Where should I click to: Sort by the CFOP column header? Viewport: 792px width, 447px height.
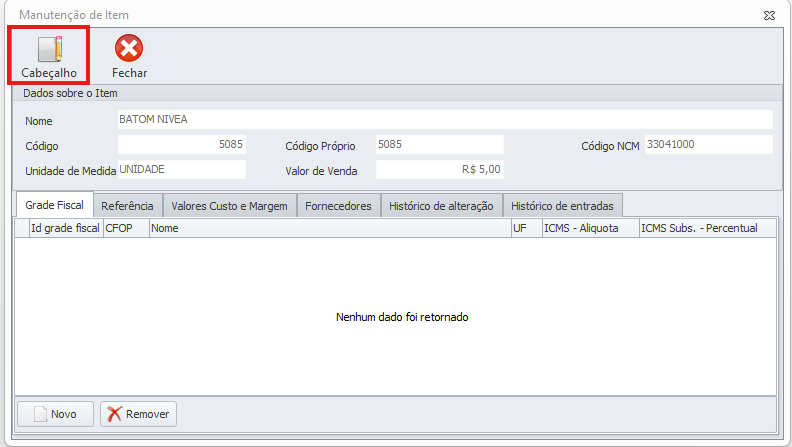pos(125,228)
